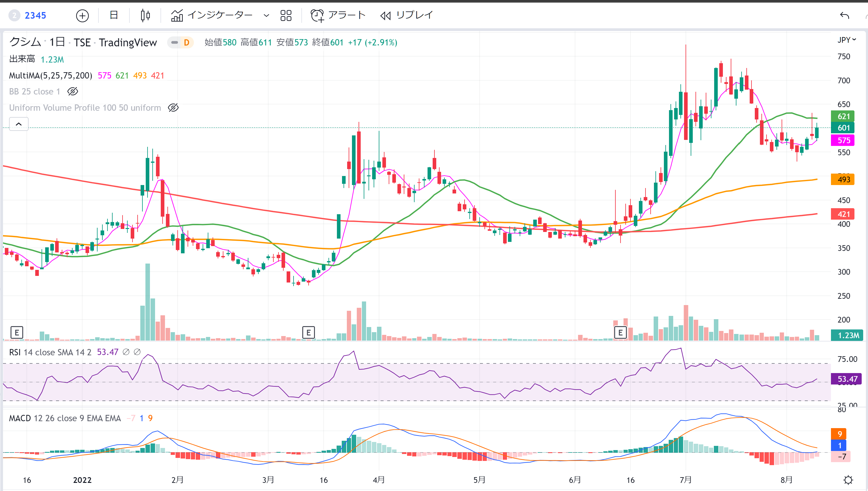
Task: Select the 出来高 volume legend
Action: click(x=22, y=59)
